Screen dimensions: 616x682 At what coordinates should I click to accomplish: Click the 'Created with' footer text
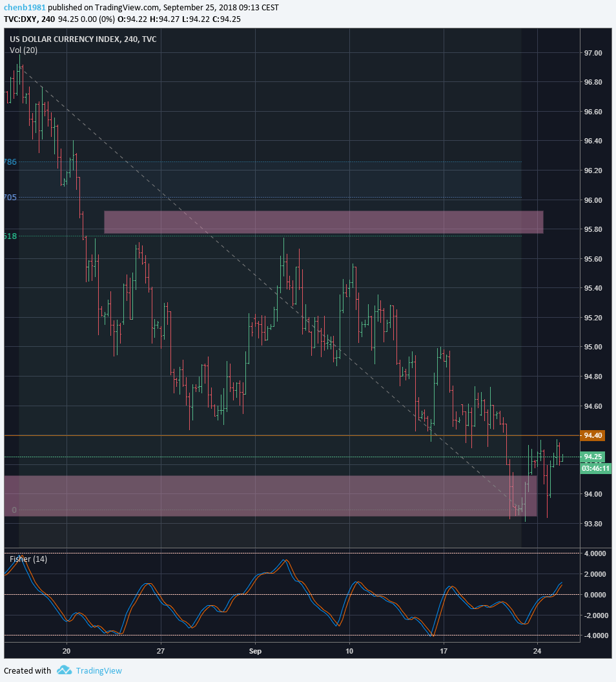pyautogui.click(x=27, y=670)
